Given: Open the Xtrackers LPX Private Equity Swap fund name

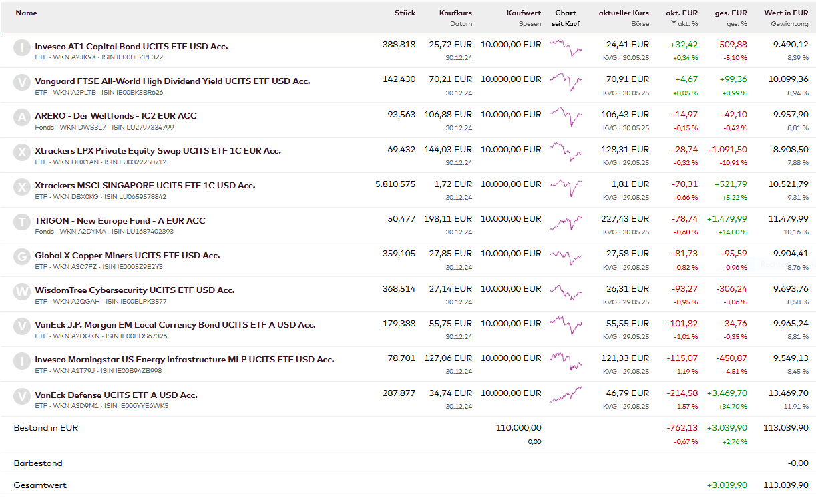Looking at the screenshot, I should pyautogui.click(x=158, y=151).
